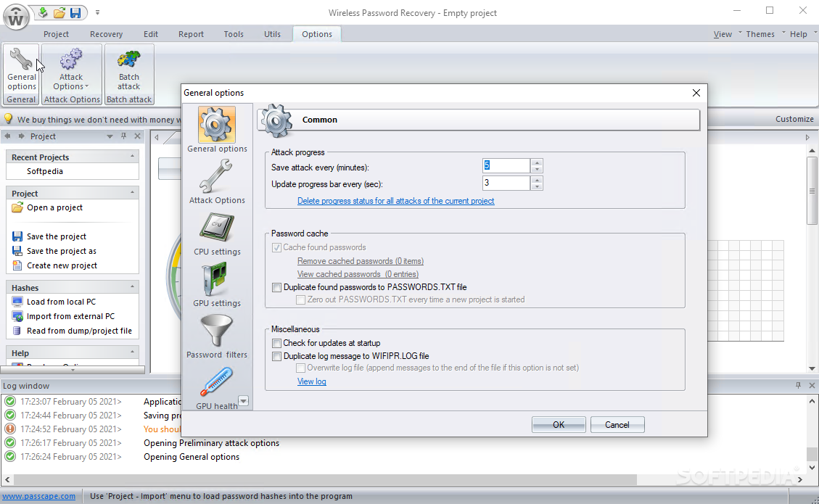Screen dimensions: 819x504
Task: Switch to the Report ribbon tab
Action: (x=192, y=34)
